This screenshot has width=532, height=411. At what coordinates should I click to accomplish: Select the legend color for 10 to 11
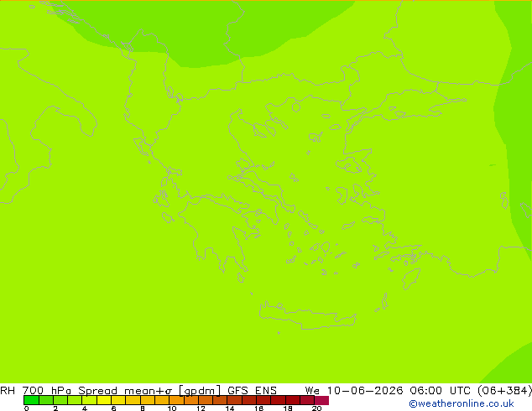click(176, 400)
